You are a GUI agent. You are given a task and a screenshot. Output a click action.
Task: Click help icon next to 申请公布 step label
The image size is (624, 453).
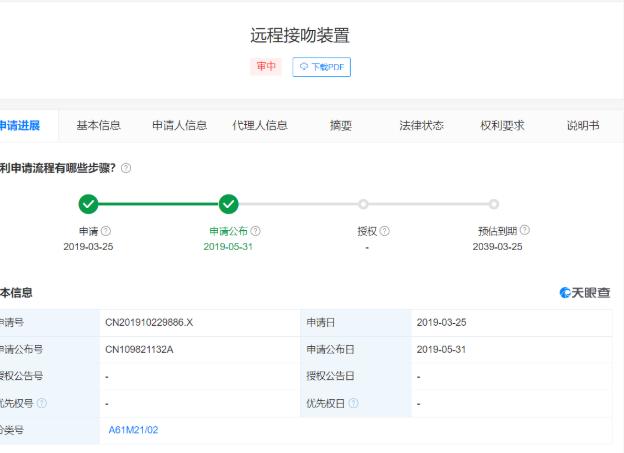(x=256, y=231)
